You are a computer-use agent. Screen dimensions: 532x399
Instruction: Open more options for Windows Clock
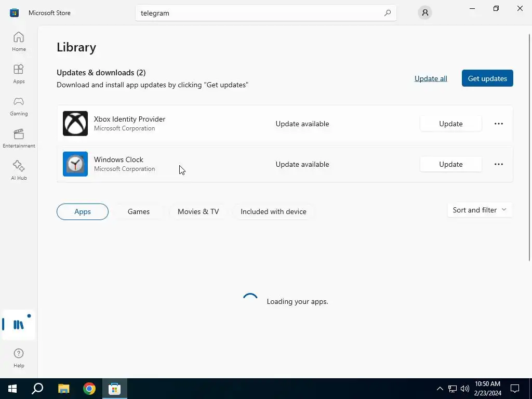pos(498,164)
